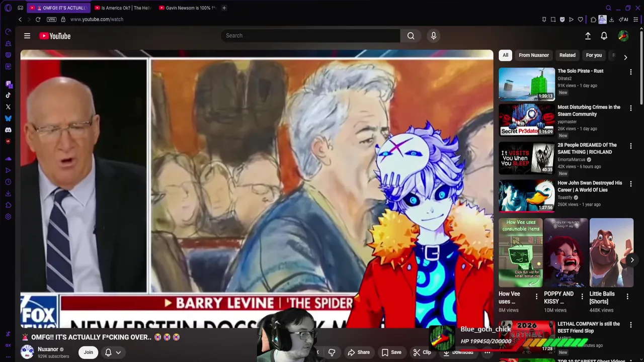Open YouTube notifications bell
Viewport: 644px width, 362px height.
click(x=604, y=36)
